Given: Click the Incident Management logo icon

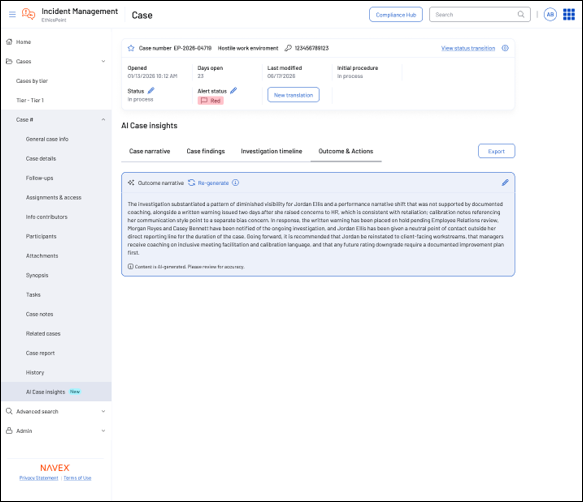Looking at the screenshot, I should [29, 14].
